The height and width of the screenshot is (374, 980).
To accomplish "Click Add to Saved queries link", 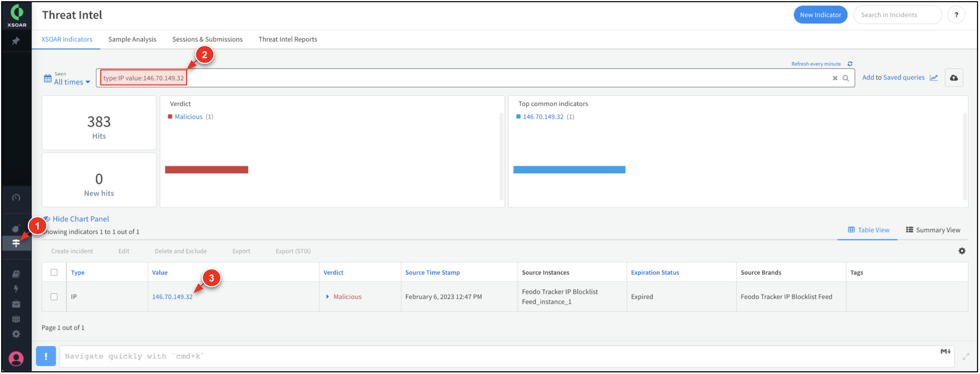I will click(x=894, y=77).
